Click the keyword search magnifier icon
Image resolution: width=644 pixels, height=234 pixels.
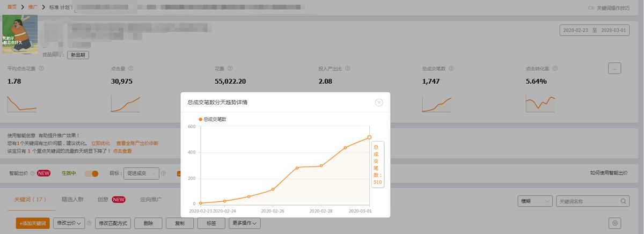pyautogui.click(x=624, y=201)
